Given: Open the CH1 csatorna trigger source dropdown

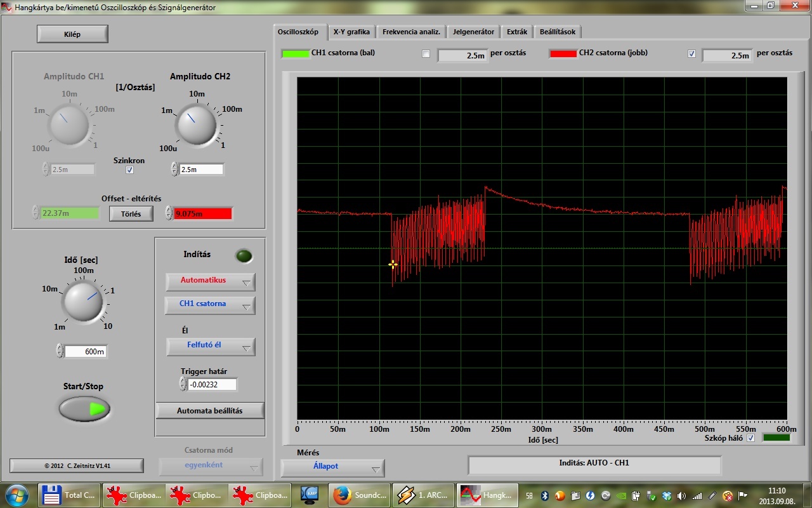Looking at the screenshot, I should 211,305.
